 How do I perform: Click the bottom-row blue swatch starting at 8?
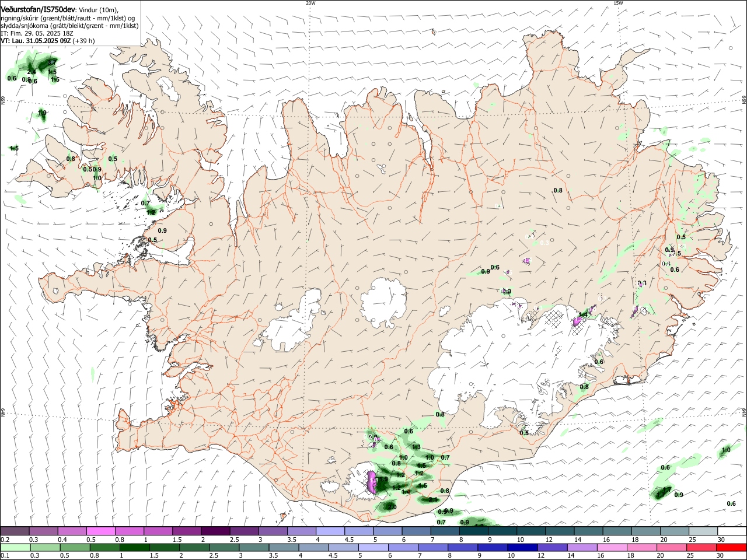[x=463, y=548]
